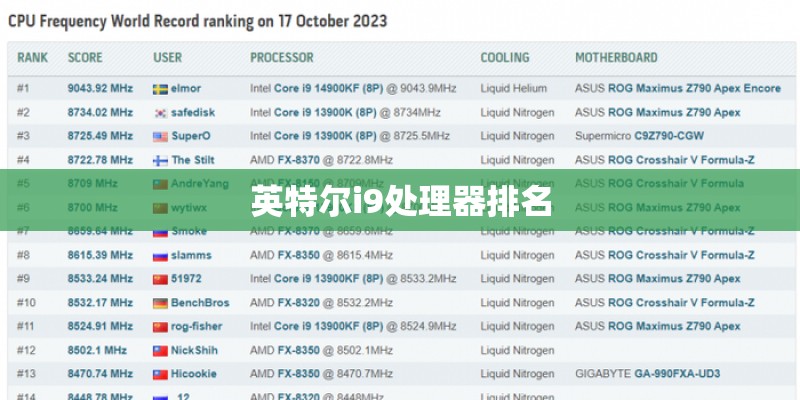This screenshot has width=800, height=400.
Task: Open Core i9 13900KF in rog-fisher row
Action: point(329,326)
